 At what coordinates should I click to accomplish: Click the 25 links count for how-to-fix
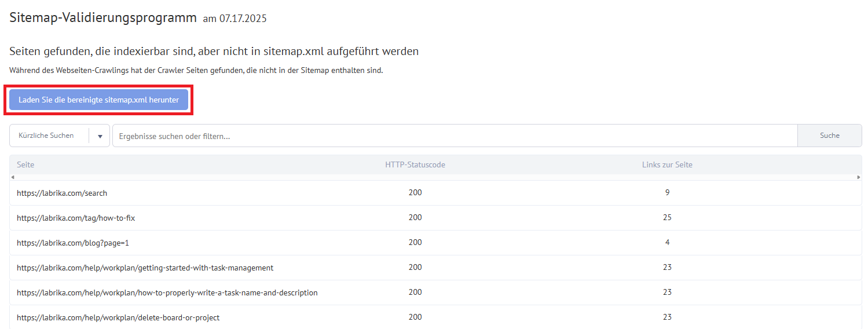tap(667, 217)
